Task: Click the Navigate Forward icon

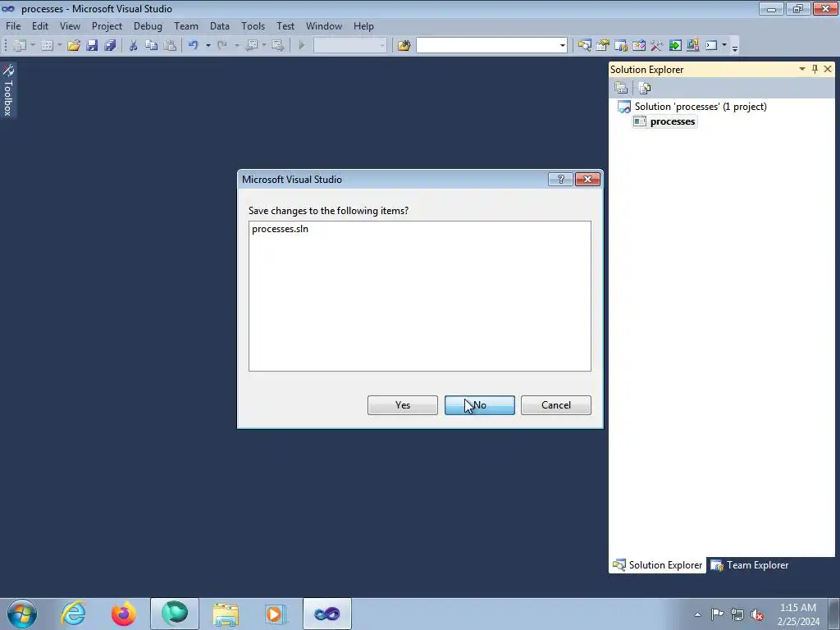Action: (277, 46)
